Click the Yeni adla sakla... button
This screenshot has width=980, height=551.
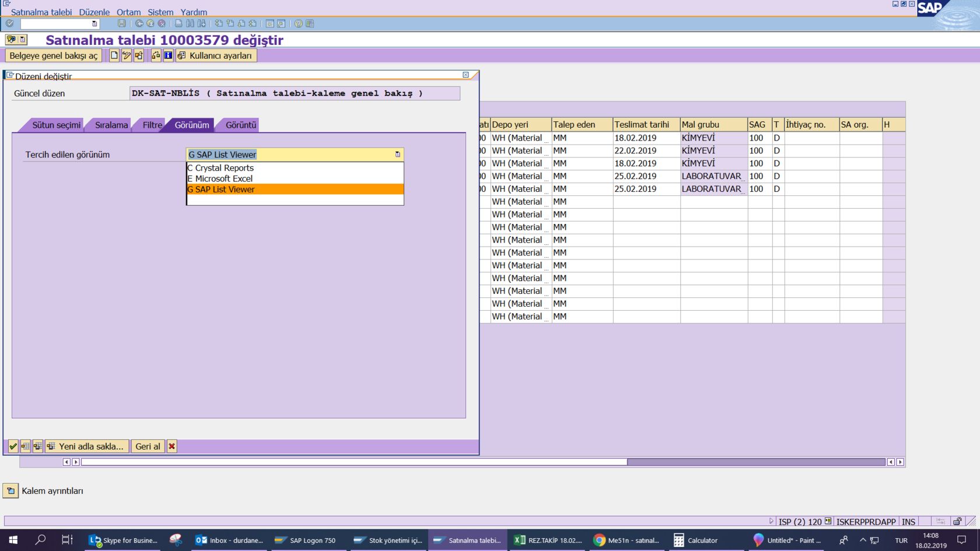[87, 446]
